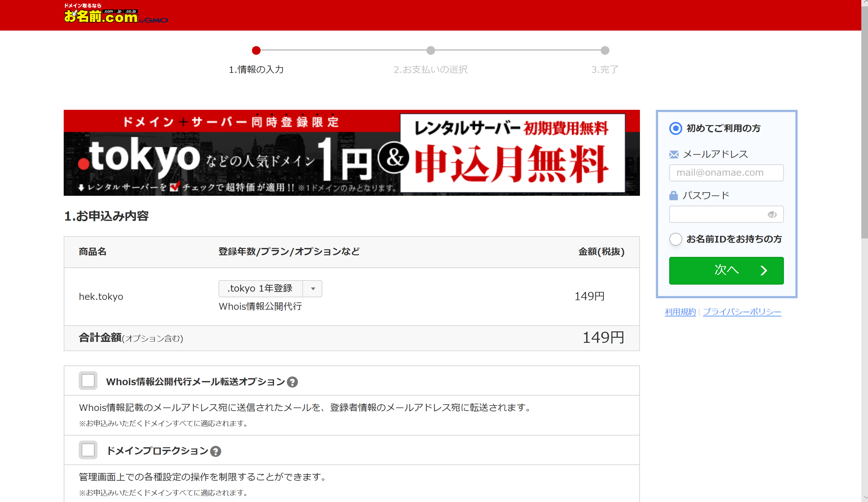This screenshot has height=502, width=868.
Task: Enable Whois情報公開代行メール転送オプション checkbox
Action: [x=88, y=381]
